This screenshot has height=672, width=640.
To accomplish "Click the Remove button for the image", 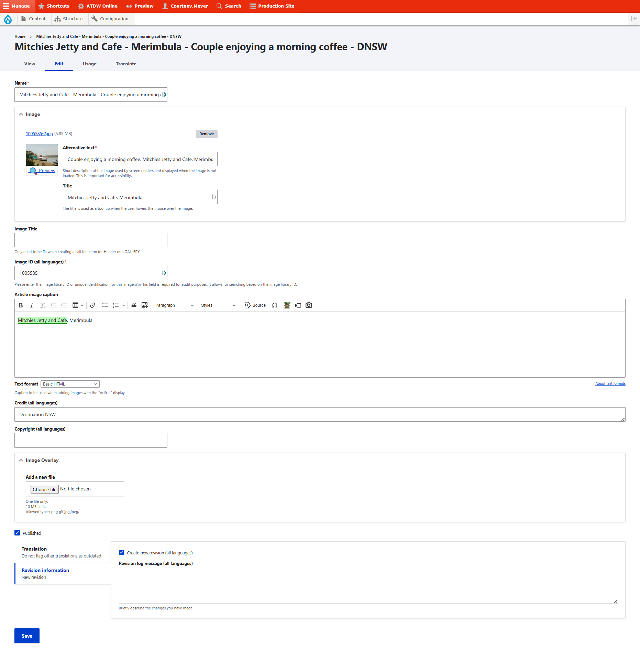I will [x=206, y=134].
